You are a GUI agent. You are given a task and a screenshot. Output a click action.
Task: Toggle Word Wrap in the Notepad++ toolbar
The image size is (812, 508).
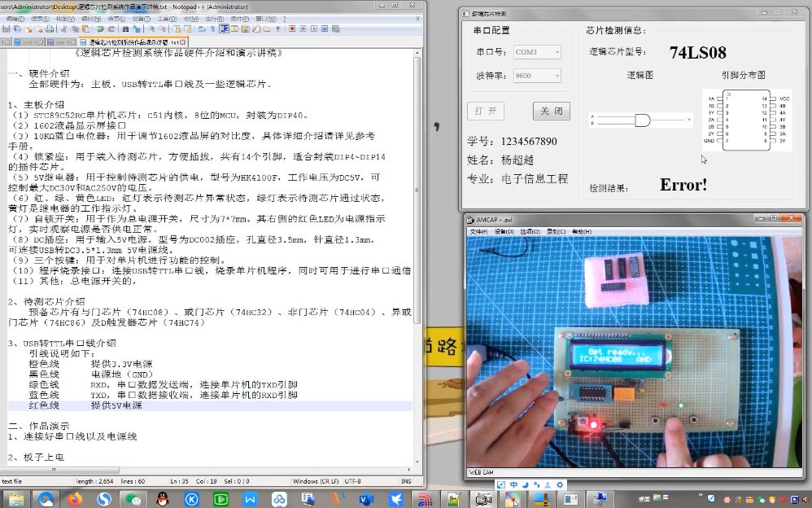click(202, 28)
